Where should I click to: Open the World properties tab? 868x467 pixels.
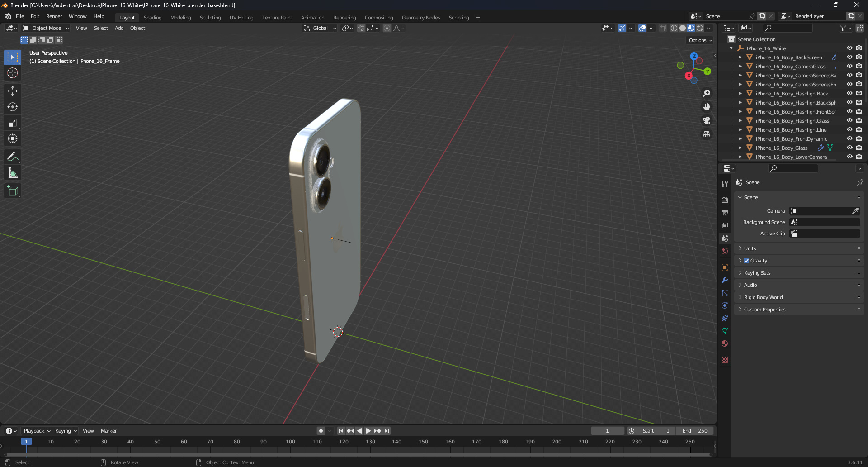725,251
